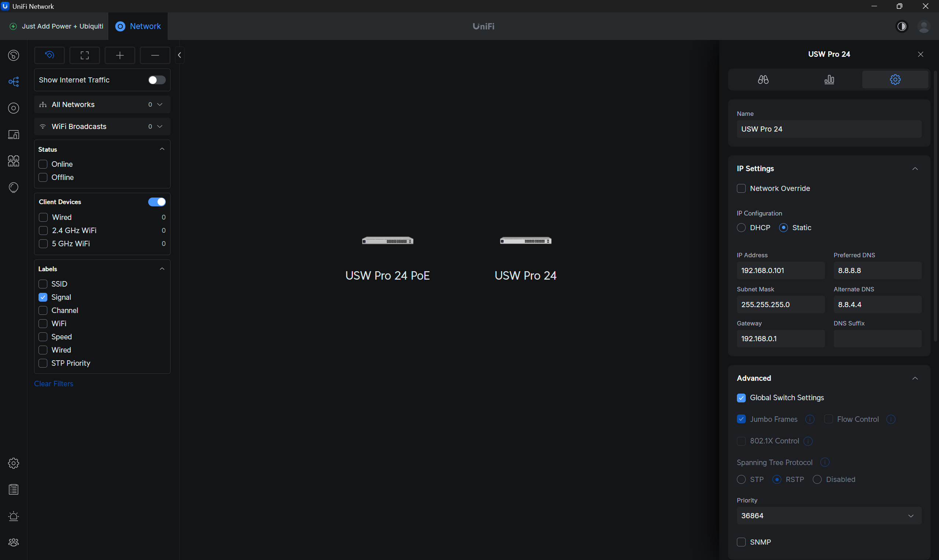Open the System Log sidebar icon
The image size is (939, 560).
click(14, 489)
